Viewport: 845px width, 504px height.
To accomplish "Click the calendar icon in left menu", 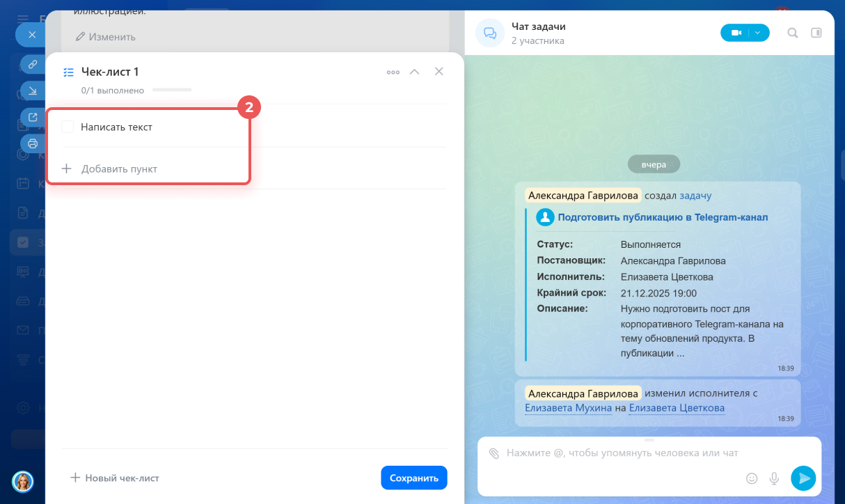I will click(x=23, y=183).
